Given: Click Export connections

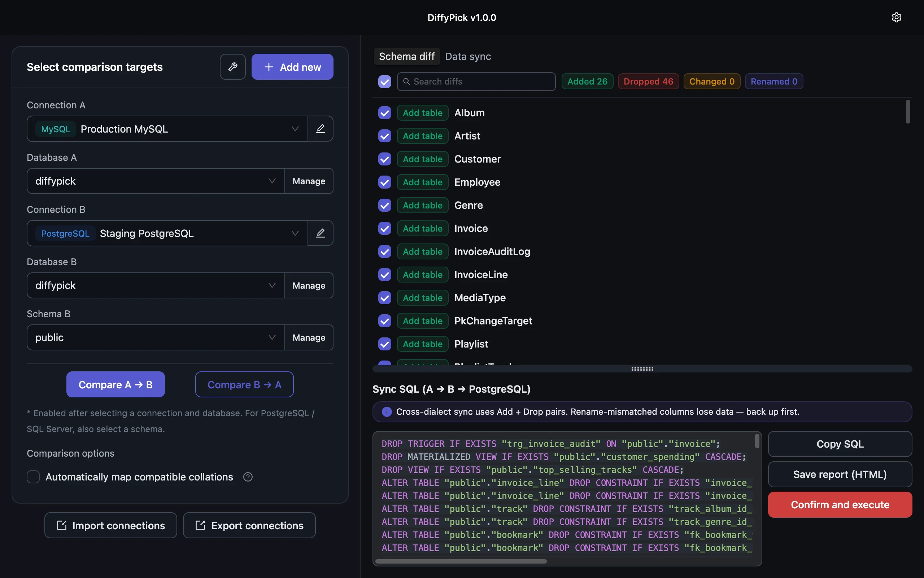Looking at the screenshot, I should tap(249, 525).
